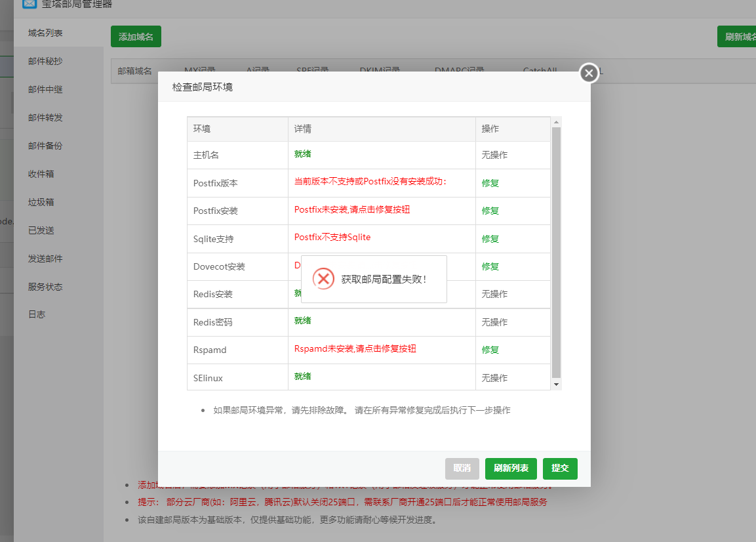Open 垃圾箱 in the sidebar
Viewport: 756px width, 542px height.
(41, 201)
